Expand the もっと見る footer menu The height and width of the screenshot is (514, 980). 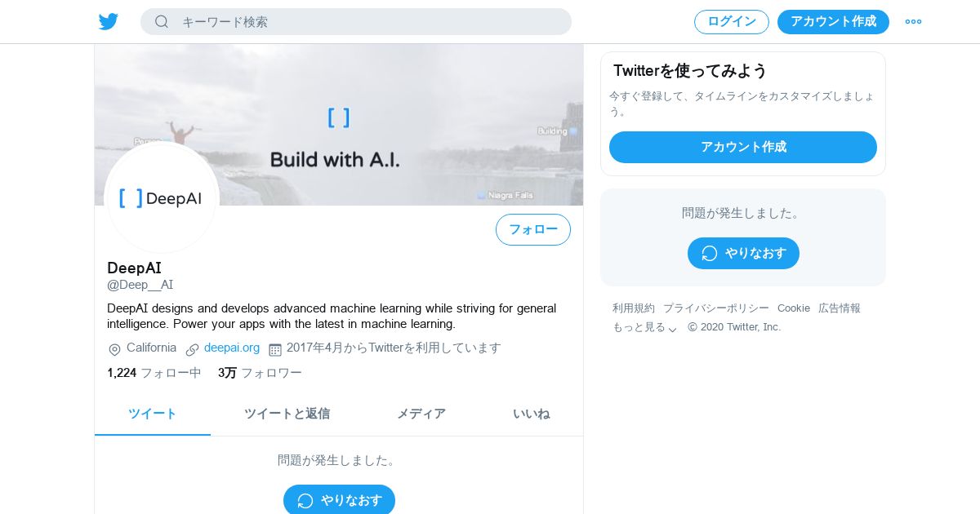645,327
